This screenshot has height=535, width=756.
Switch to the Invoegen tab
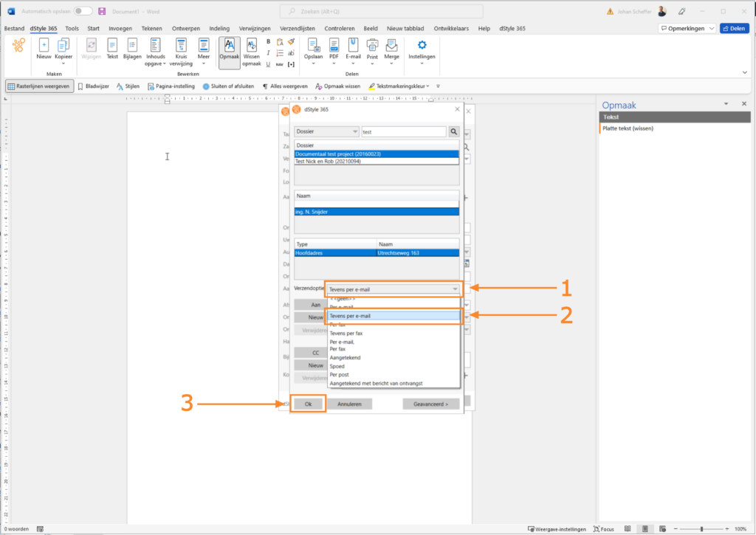[120, 29]
